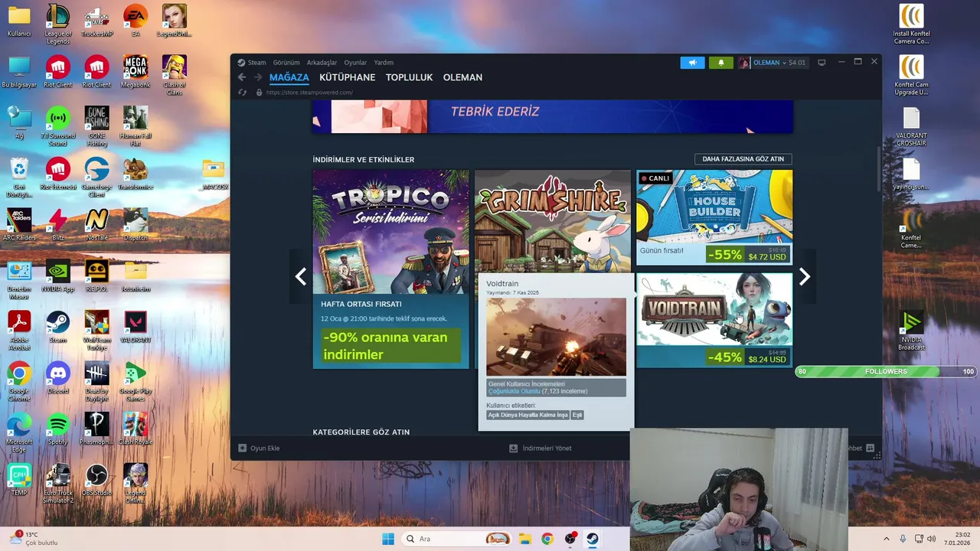Screen dimensions: 980x551
Task: Open Google Chrome from the taskbar
Action: 547,539
